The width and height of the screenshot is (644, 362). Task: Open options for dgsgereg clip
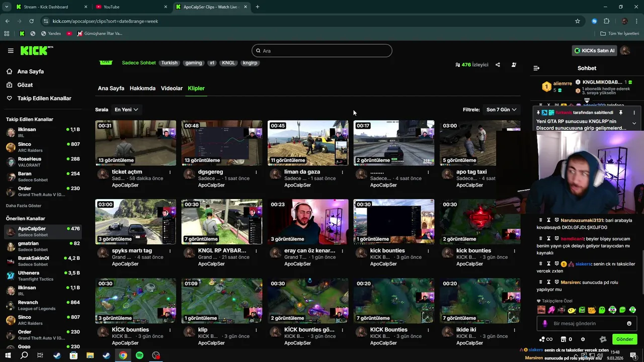[256, 172]
